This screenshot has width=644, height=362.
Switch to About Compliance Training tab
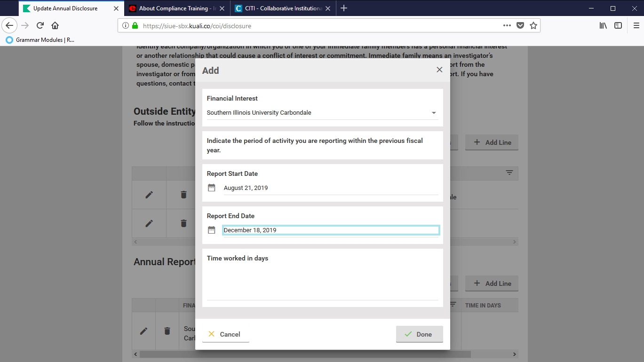coord(174,8)
